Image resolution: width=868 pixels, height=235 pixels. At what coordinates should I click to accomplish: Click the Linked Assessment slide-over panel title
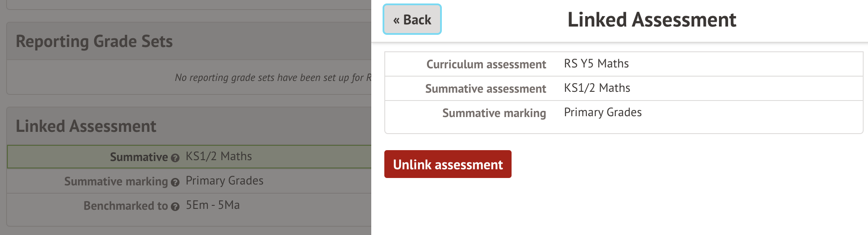coord(651,20)
